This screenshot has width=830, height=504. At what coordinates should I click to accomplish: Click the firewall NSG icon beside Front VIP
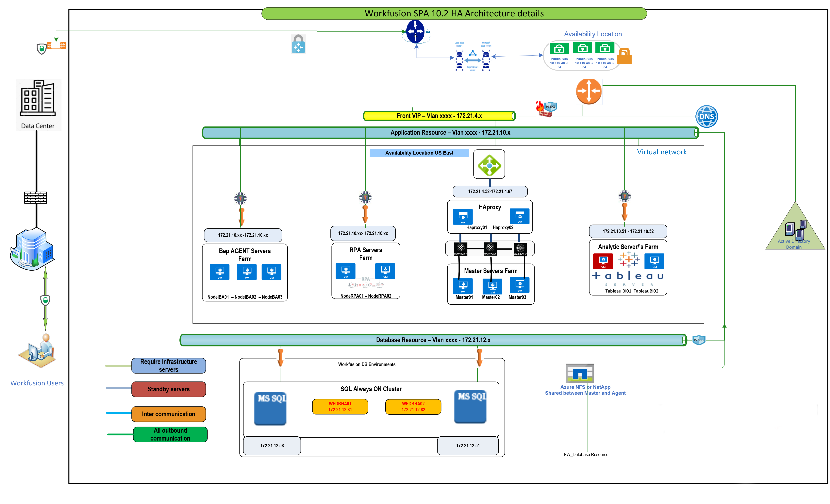tap(546, 109)
